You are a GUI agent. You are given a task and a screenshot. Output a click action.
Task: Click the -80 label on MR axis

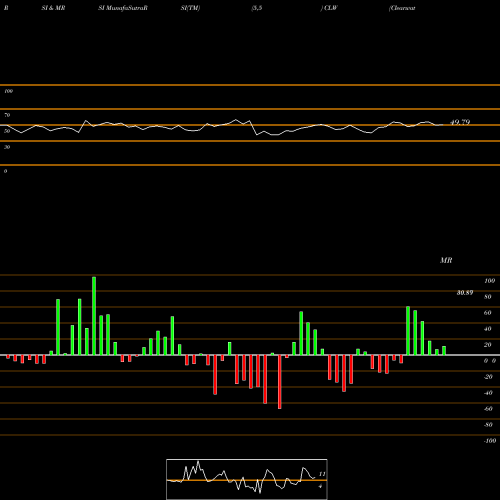coord(488,425)
